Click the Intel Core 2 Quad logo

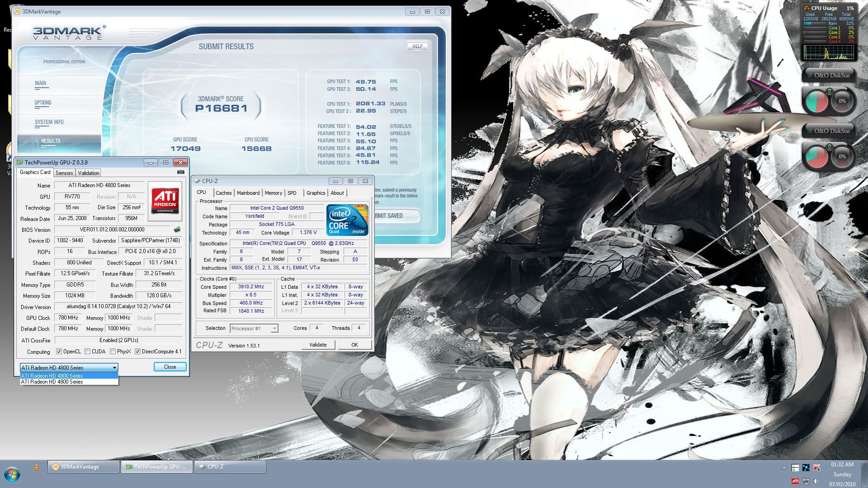point(347,220)
